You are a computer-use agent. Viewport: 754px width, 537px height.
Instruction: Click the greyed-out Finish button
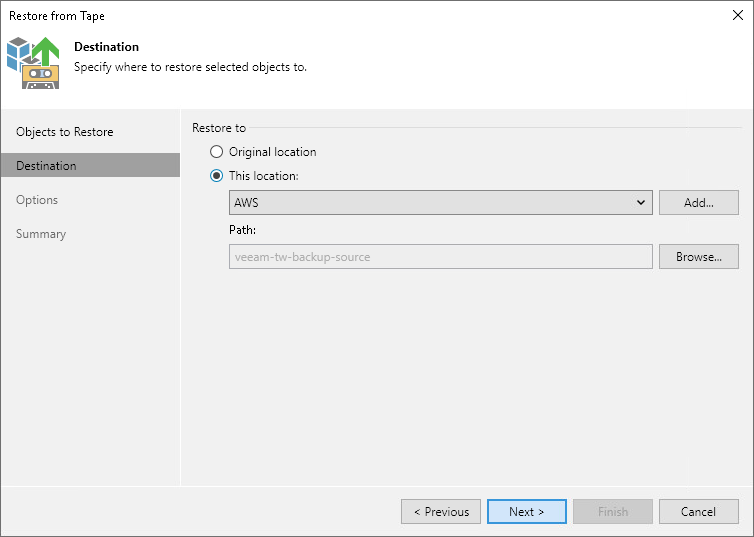coord(613,512)
